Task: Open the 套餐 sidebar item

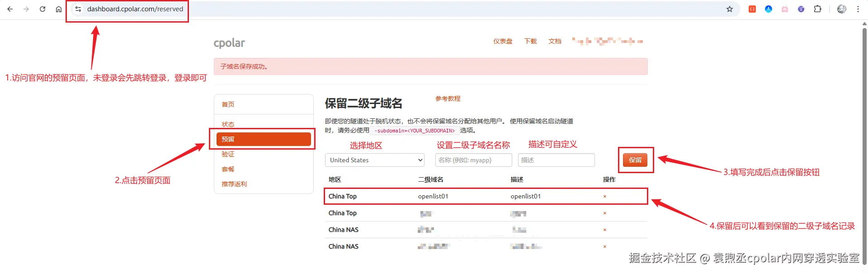Action: click(x=228, y=169)
